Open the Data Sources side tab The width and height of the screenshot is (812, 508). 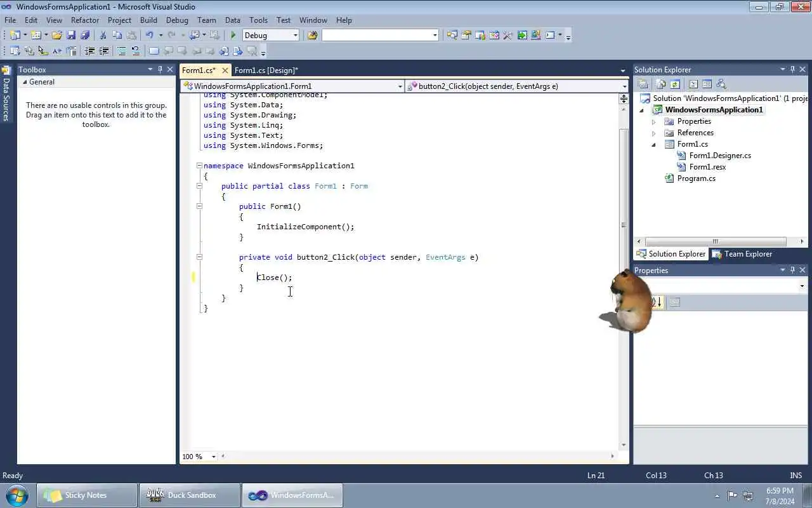tap(6, 93)
